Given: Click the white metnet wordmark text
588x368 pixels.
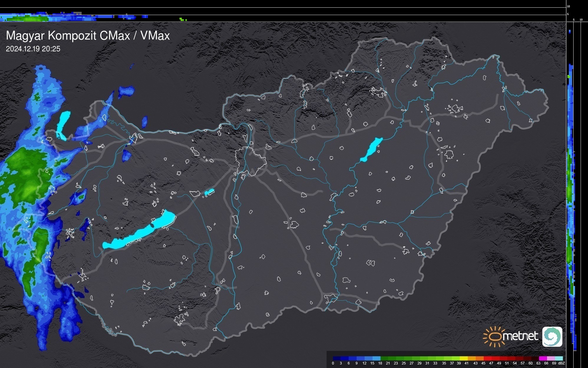Looking at the screenshot, I should [520, 336].
